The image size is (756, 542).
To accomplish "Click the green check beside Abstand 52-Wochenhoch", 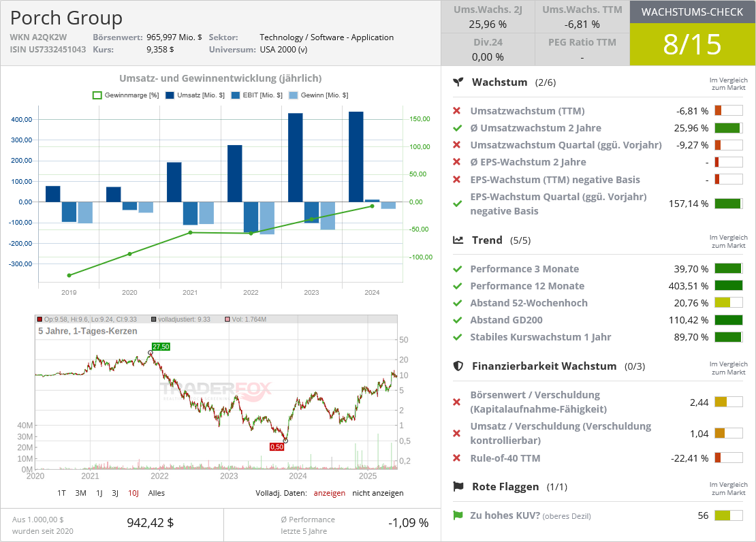I will click(458, 303).
